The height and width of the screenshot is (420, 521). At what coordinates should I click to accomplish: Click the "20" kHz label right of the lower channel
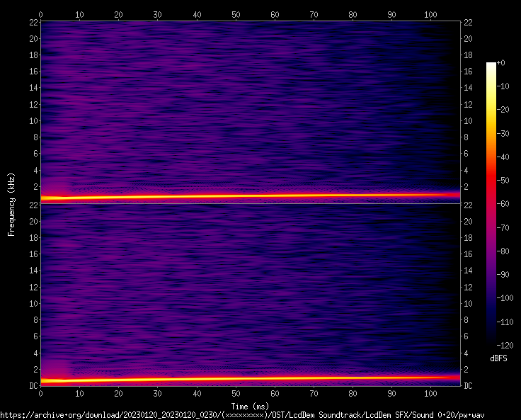467,222
